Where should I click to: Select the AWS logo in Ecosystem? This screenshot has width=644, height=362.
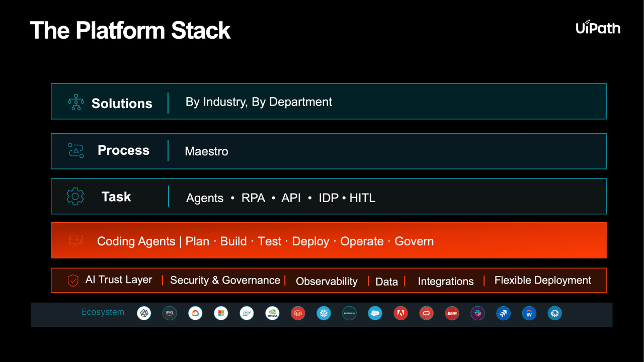pos(170,313)
